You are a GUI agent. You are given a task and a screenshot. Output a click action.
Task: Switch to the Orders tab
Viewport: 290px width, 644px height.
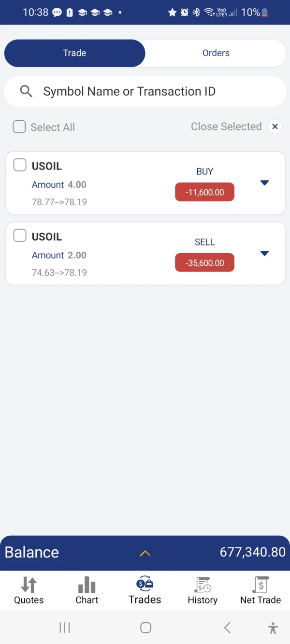(216, 53)
